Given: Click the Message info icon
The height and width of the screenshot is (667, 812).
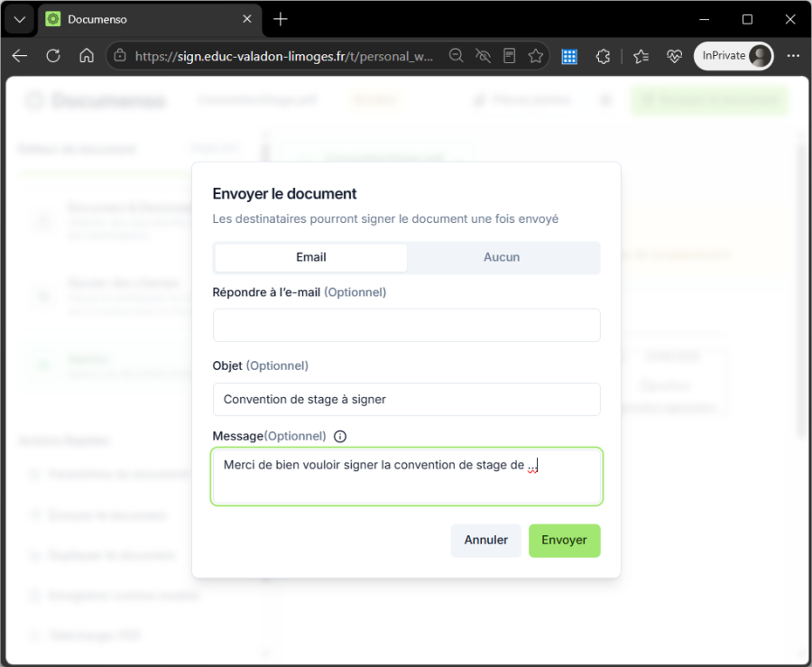Looking at the screenshot, I should tap(340, 437).
